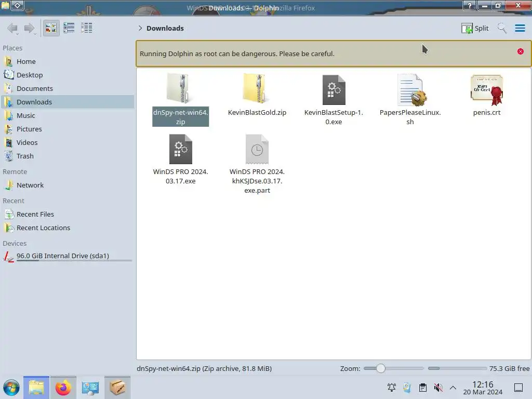The width and height of the screenshot is (532, 399).
Task: Select Downloads in Places sidebar
Action: 67,102
